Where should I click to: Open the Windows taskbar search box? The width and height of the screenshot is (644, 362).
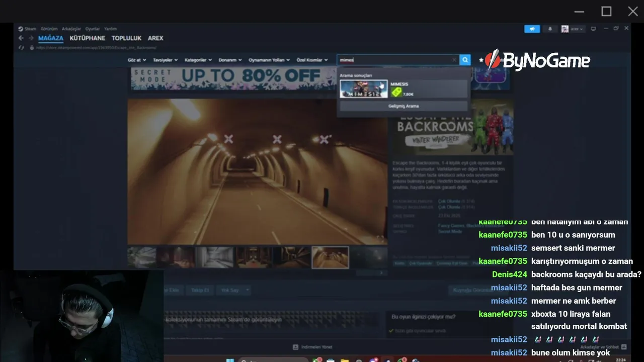pyautogui.click(x=274, y=360)
